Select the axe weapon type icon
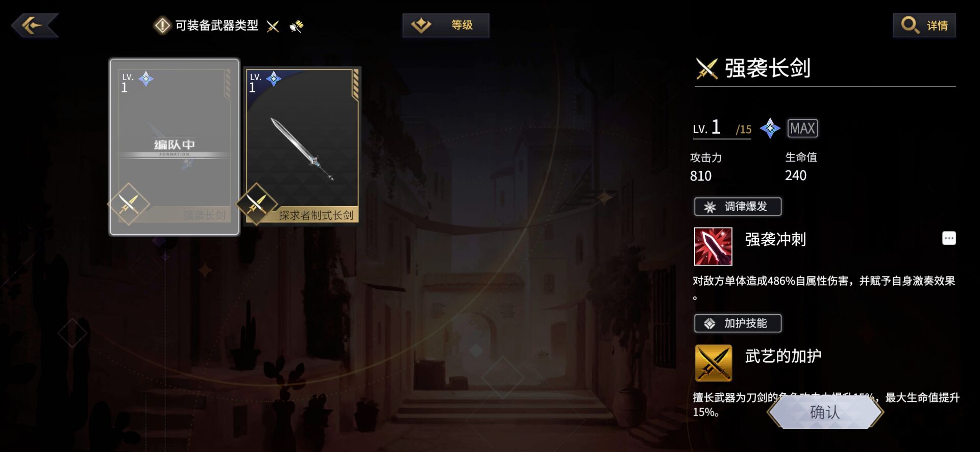The width and height of the screenshot is (980, 452). [296, 26]
